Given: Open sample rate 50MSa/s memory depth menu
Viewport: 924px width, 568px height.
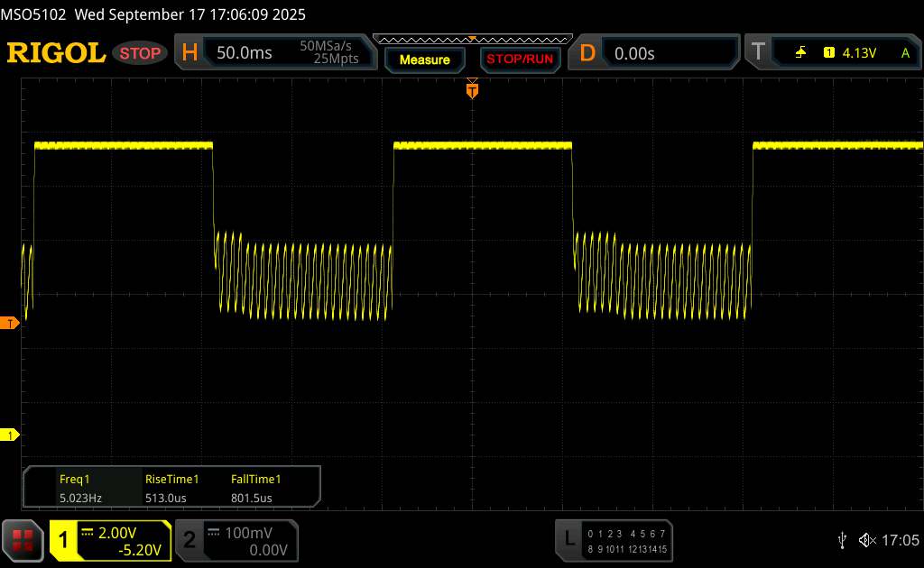Looking at the screenshot, I should [328, 53].
